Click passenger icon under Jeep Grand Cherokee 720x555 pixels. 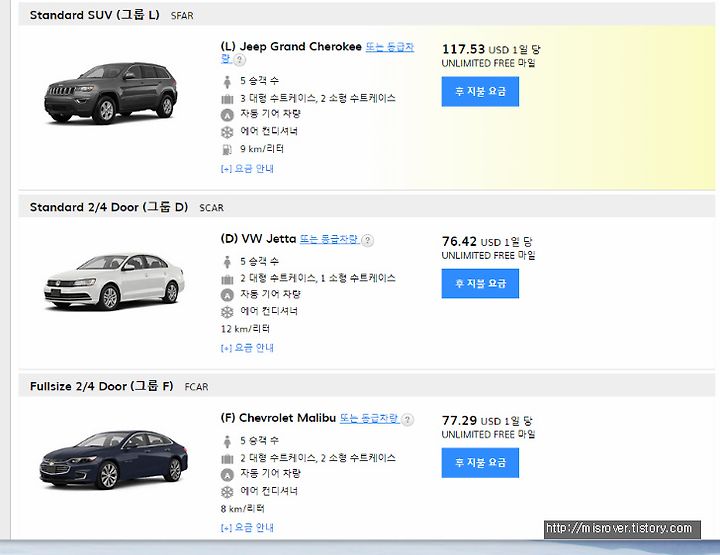click(x=227, y=80)
